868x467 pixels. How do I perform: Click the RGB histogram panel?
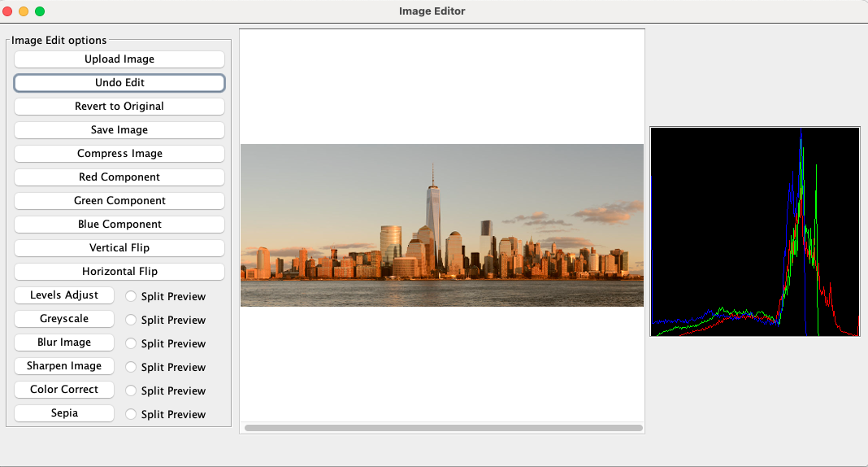[x=755, y=232]
